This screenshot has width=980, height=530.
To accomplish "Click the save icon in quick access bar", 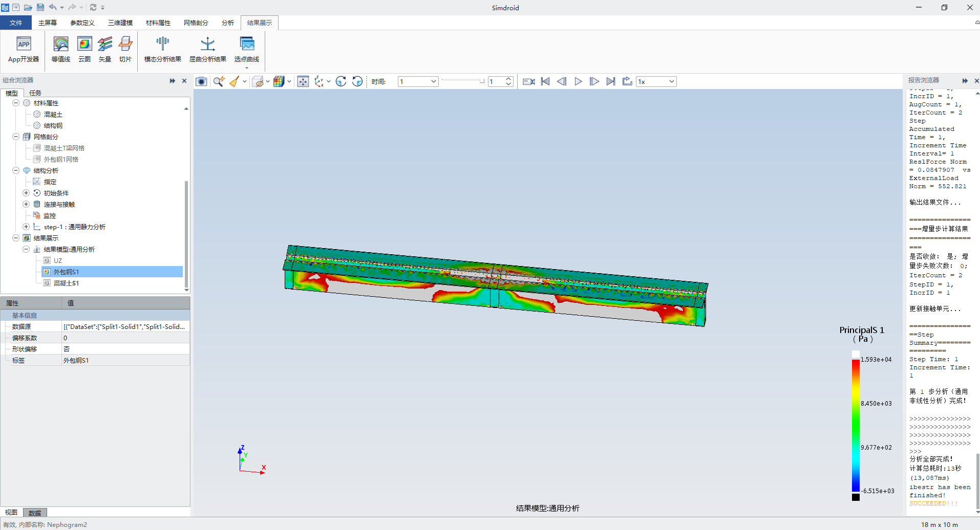I will pos(40,7).
